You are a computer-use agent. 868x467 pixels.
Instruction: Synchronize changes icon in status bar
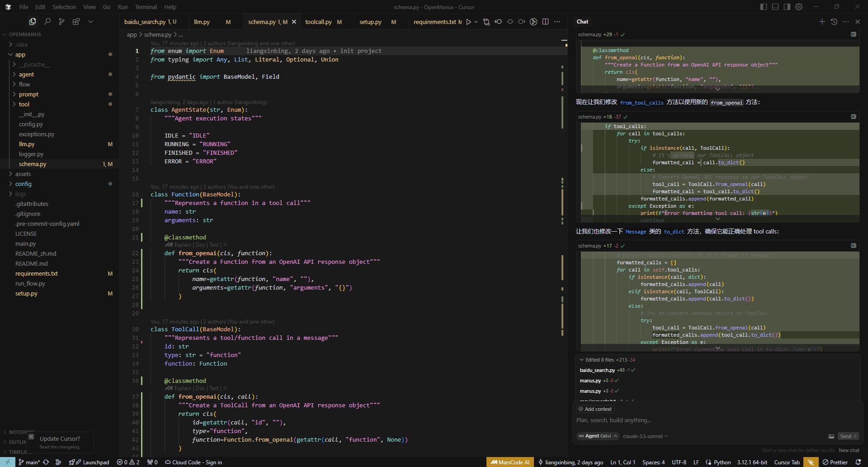click(46, 462)
